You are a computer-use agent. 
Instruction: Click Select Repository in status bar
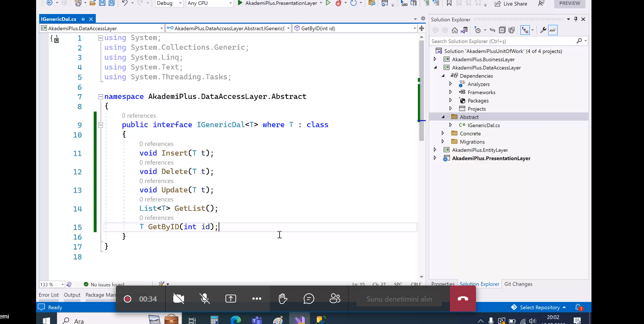pos(539,307)
